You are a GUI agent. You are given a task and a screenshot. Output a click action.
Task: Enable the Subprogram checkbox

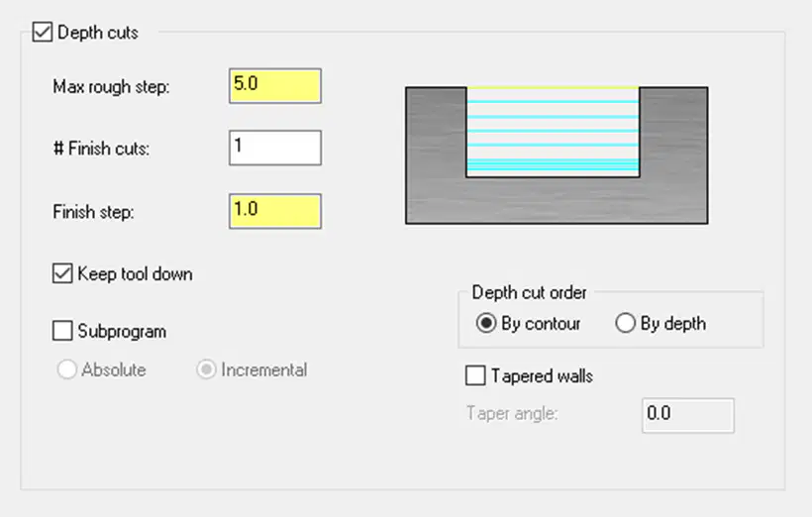pos(62,331)
